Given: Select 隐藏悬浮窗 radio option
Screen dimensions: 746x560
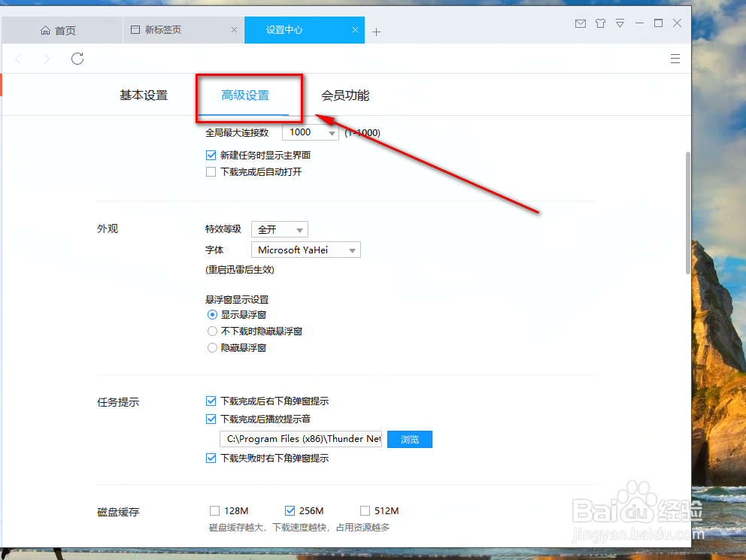Looking at the screenshot, I should 211,347.
